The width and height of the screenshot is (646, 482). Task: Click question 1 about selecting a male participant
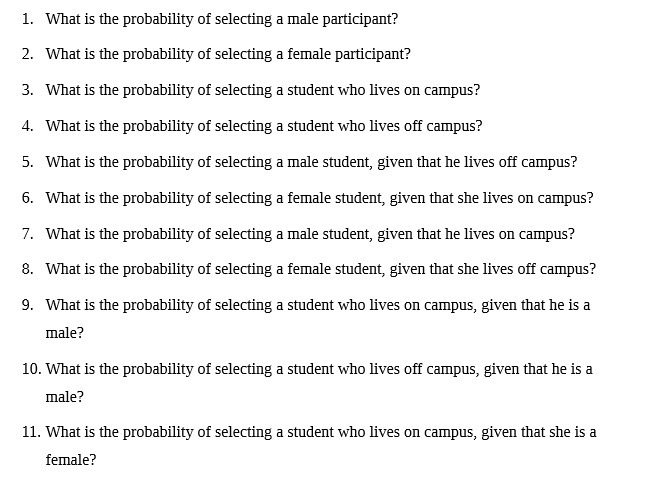222,19
